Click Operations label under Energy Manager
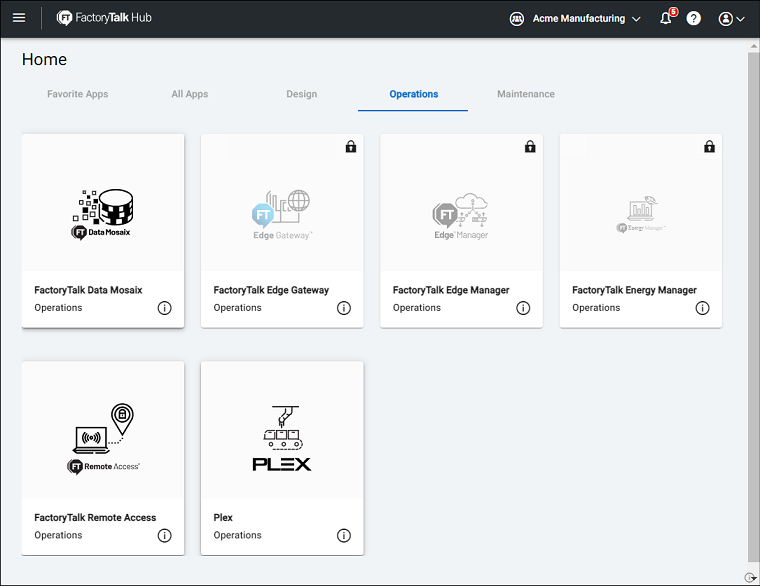 [596, 308]
